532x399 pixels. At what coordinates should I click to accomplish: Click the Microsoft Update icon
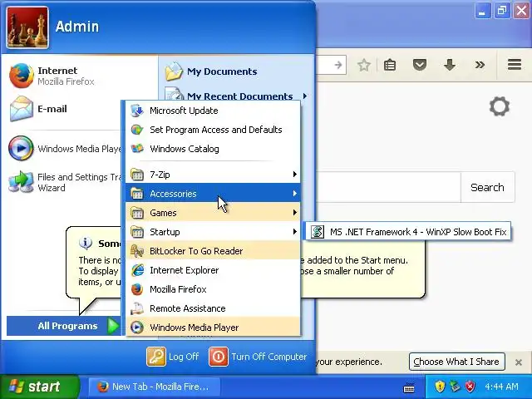[137, 111]
